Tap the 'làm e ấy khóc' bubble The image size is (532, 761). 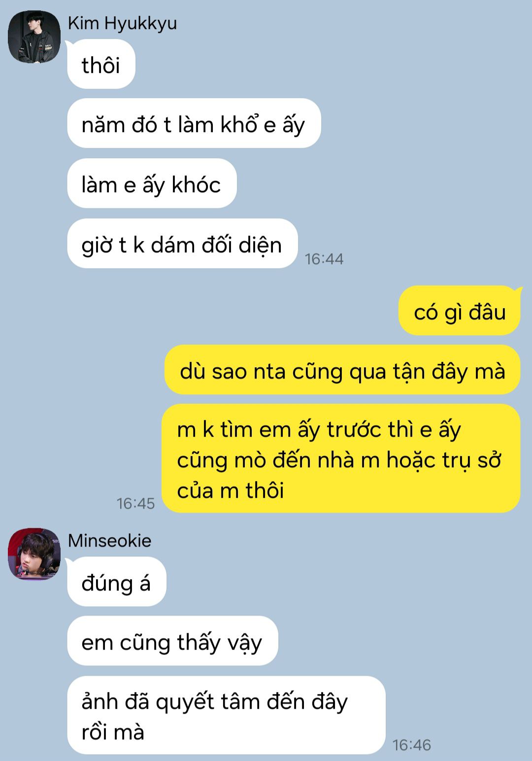pos(152,183)
